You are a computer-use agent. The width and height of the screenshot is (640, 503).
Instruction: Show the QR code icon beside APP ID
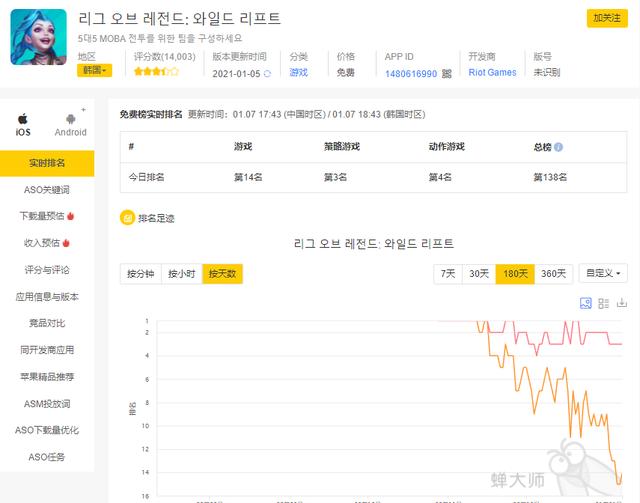(447, 73)
